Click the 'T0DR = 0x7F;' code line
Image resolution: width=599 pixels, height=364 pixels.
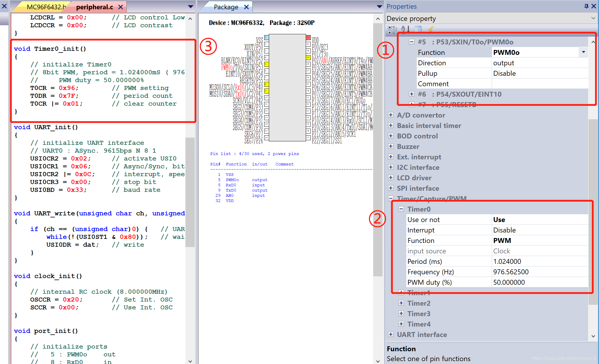pyautogui.click(x=54, y=95)
